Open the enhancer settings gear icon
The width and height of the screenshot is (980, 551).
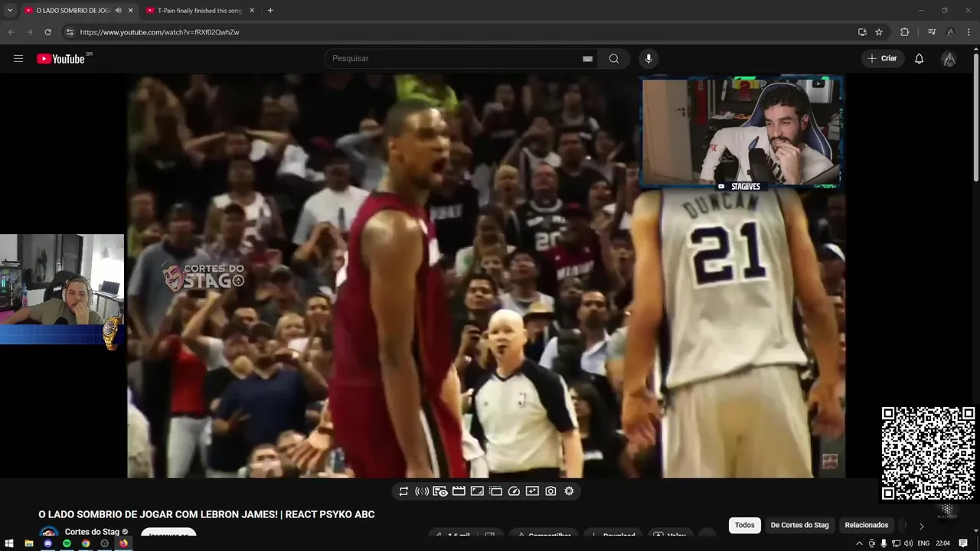569,491
